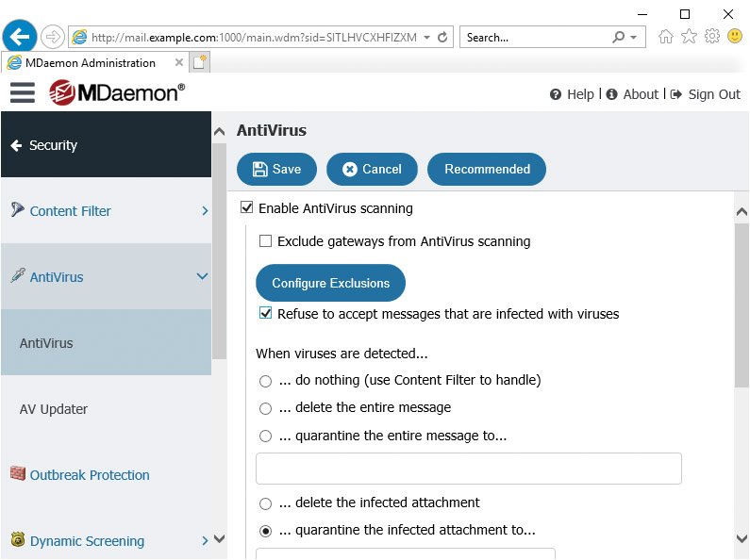Go back using browser back arrow
This screenshot has width=750, height=560.
pos(20,37)
